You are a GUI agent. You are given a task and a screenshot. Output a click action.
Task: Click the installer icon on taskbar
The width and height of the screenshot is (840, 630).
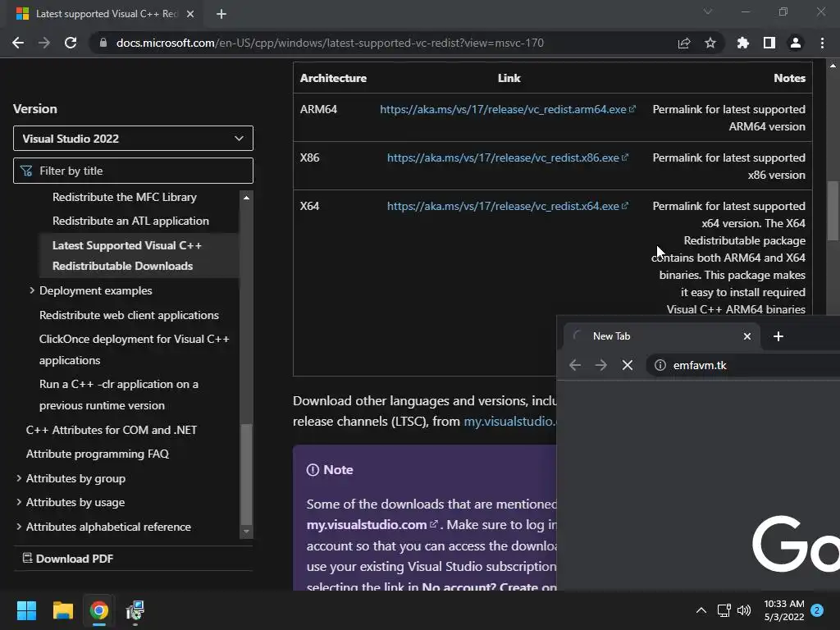pos(135,610)
